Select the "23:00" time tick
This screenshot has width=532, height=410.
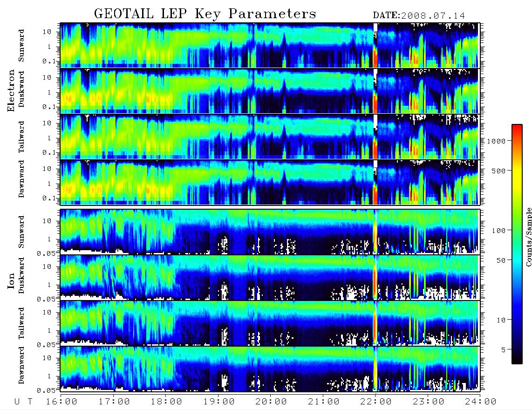pyautogui.click(x=429, y=402)
